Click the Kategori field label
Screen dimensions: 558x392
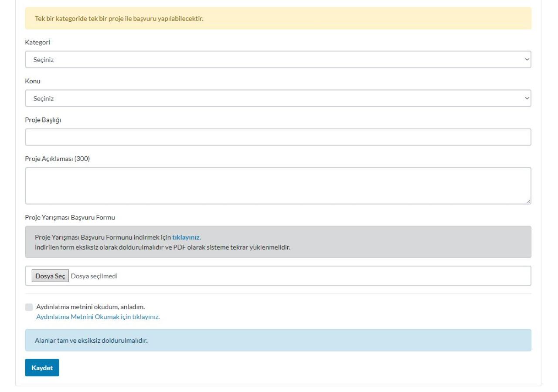click(38, 42)
